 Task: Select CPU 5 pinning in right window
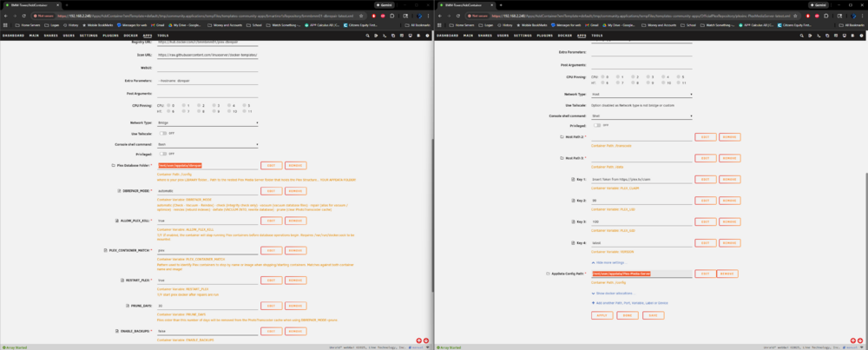coord(678,76)
